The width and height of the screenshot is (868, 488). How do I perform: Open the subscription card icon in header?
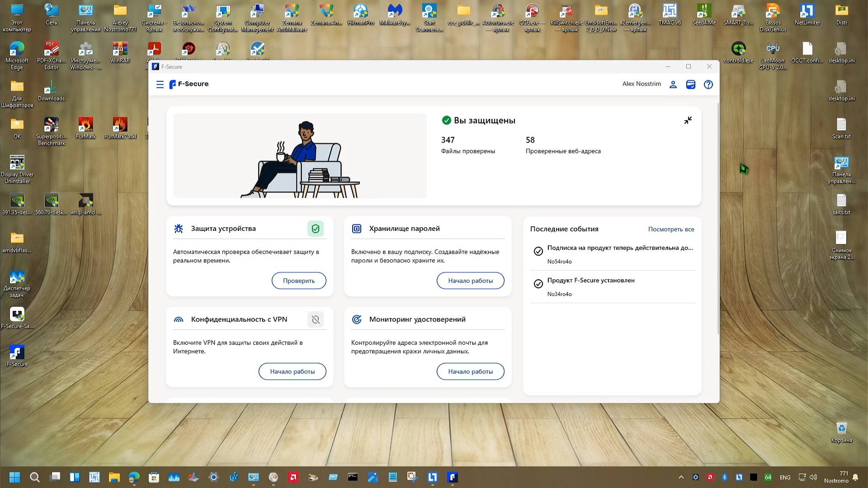click(690, 84)
